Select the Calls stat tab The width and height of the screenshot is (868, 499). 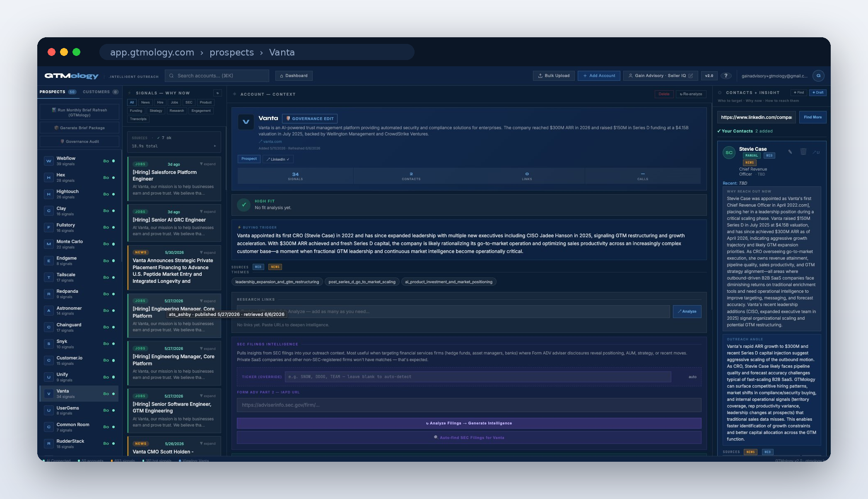click(x=643, y=176)
